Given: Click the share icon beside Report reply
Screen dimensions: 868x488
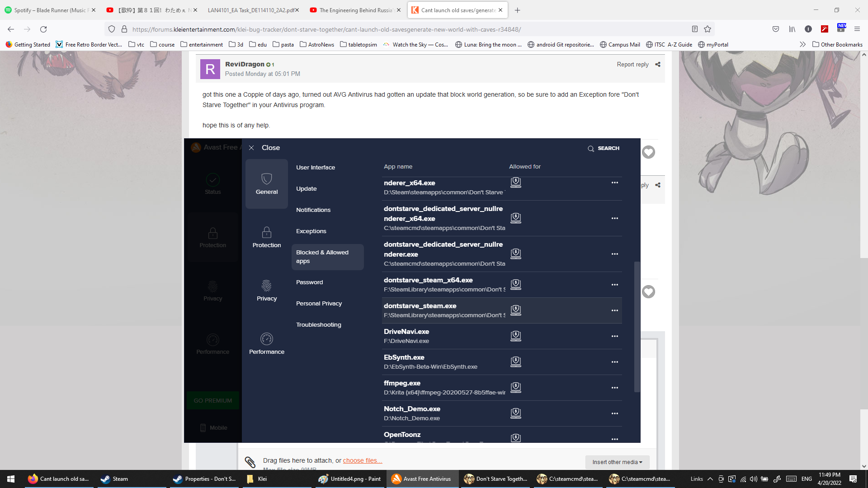Looking at the screenshot, I should 658,65.
